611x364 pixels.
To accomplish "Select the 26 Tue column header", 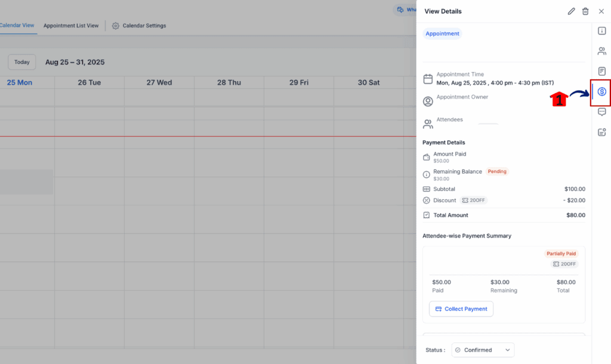I will [x=90, y=82].
